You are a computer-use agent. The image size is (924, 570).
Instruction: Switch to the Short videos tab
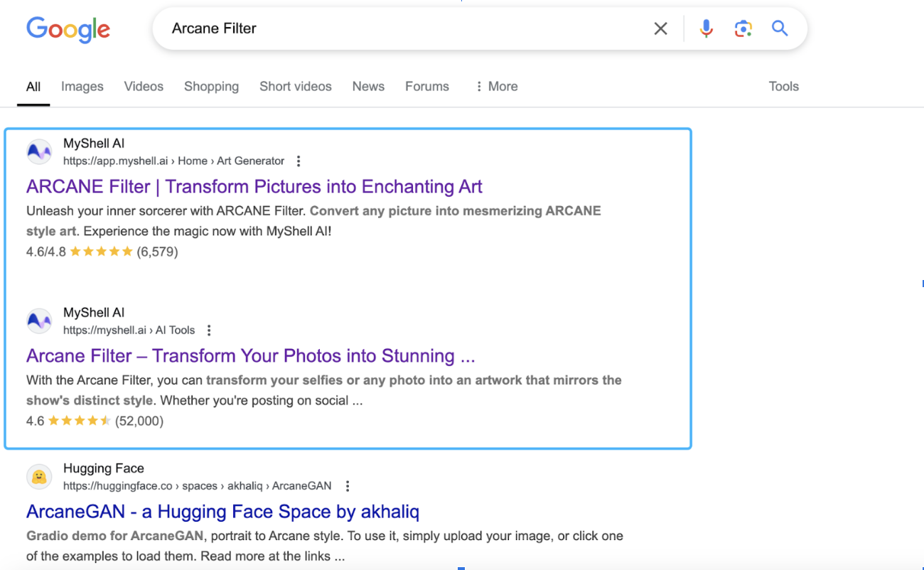[296, 87]
